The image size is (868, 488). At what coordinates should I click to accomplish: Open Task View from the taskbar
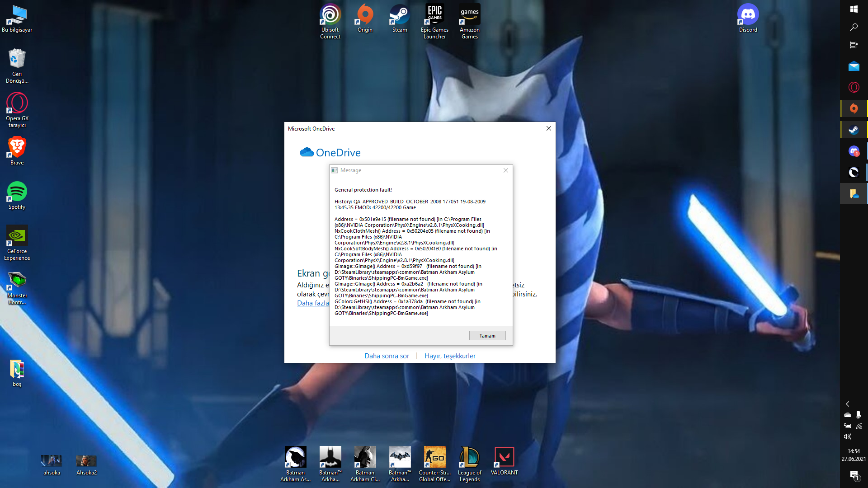click(854, 45)
